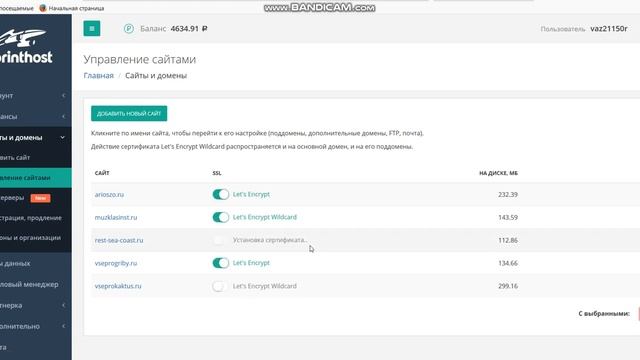Screen dimensions: 640x360
Task: Expand the account sidebar section chevron
Action: (x=63, y=96)
